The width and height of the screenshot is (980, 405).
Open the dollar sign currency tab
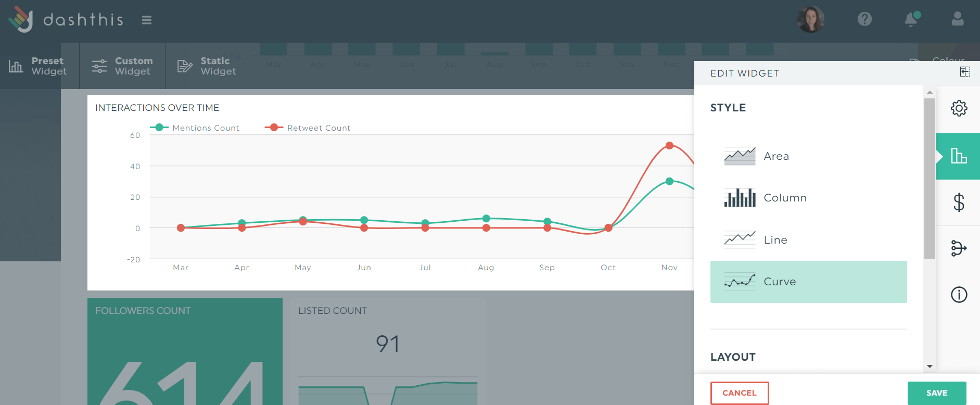pos(959,202)
